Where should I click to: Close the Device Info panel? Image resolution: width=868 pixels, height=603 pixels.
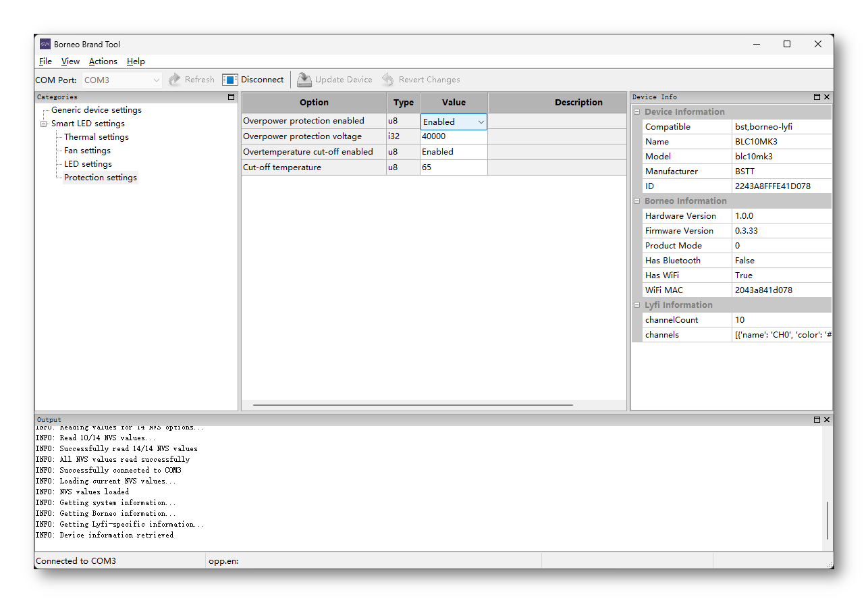click(827, 97)
